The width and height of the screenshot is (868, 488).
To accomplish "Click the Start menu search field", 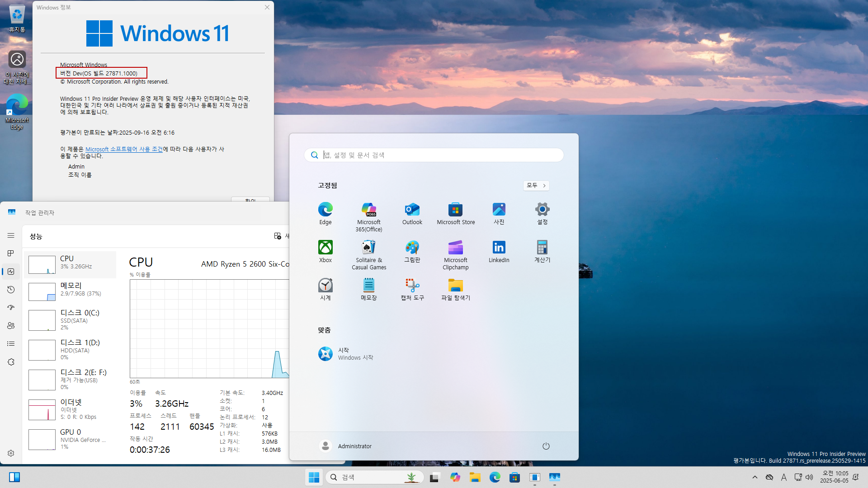I will [434, 155].
